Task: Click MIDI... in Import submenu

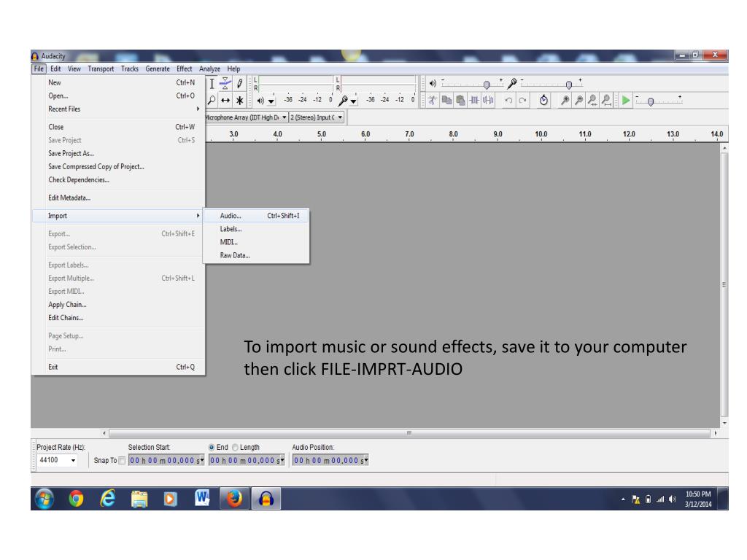Action: pos(256,242)
